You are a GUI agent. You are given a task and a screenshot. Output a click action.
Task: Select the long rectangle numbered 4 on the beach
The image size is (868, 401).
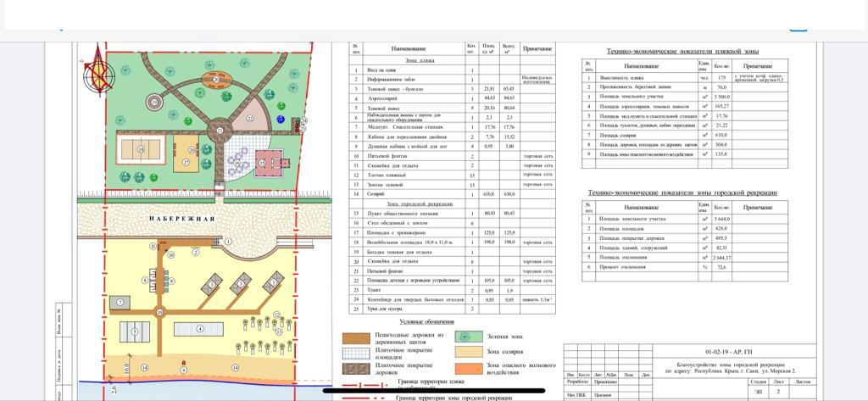click(201, 329)
